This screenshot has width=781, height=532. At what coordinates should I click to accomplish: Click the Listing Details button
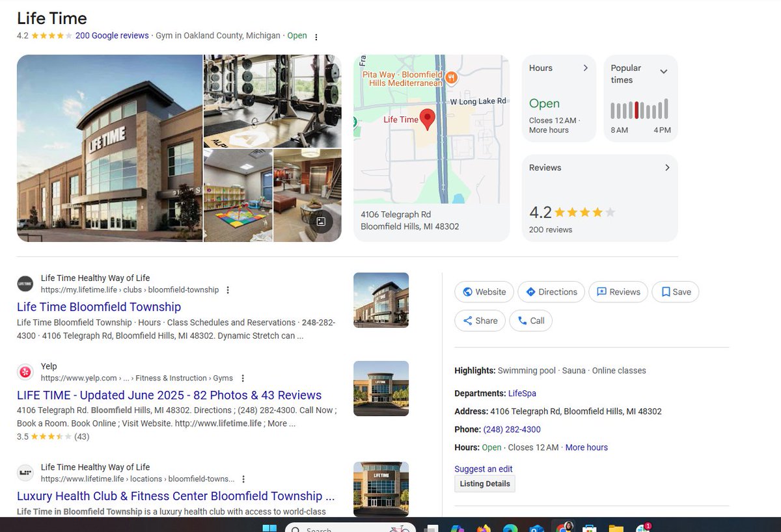[485, 484]
